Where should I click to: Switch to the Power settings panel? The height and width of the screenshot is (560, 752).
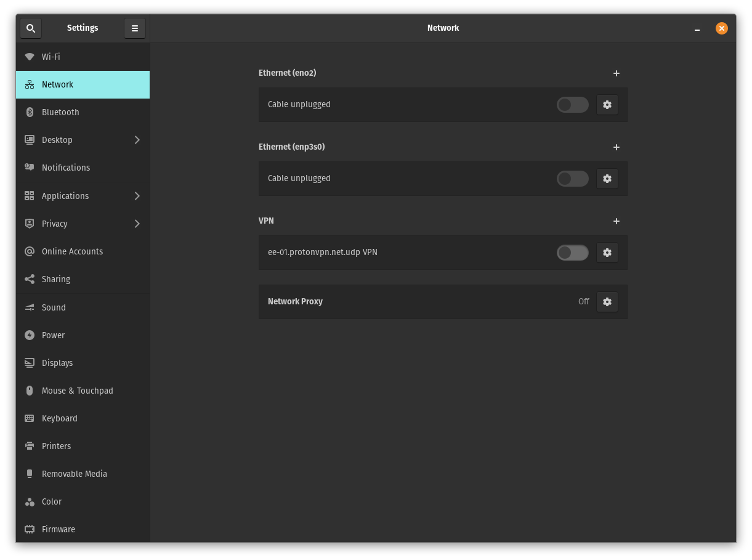(83, 335)
